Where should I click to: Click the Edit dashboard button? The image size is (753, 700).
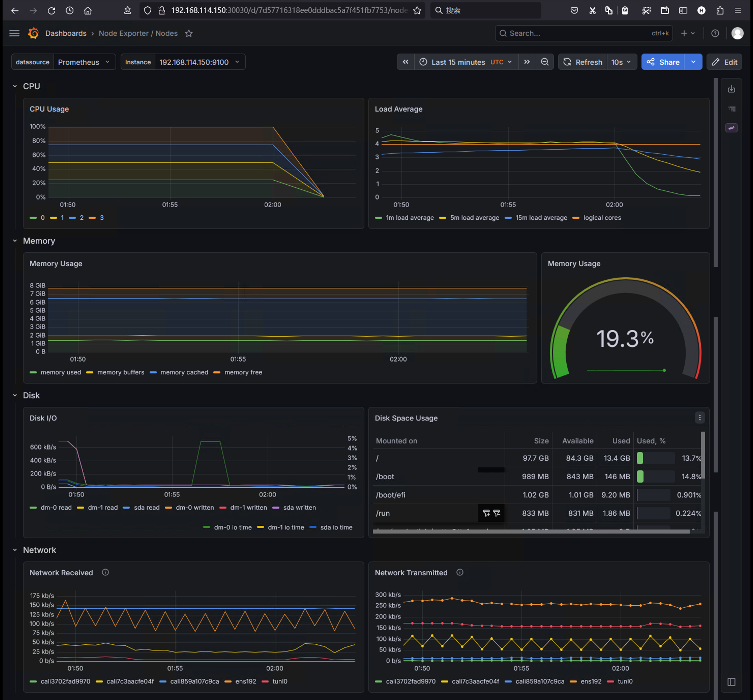pyautogui.click(x=724, y=62)
